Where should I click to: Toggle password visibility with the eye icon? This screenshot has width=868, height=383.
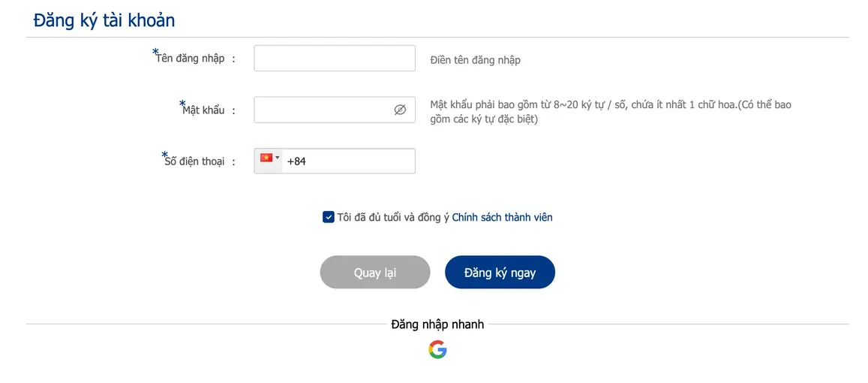400,110
